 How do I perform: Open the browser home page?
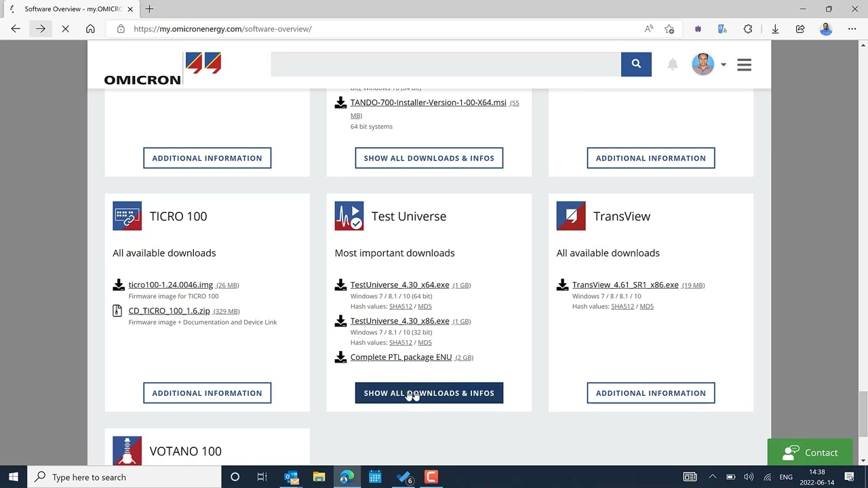coord(90,28)
